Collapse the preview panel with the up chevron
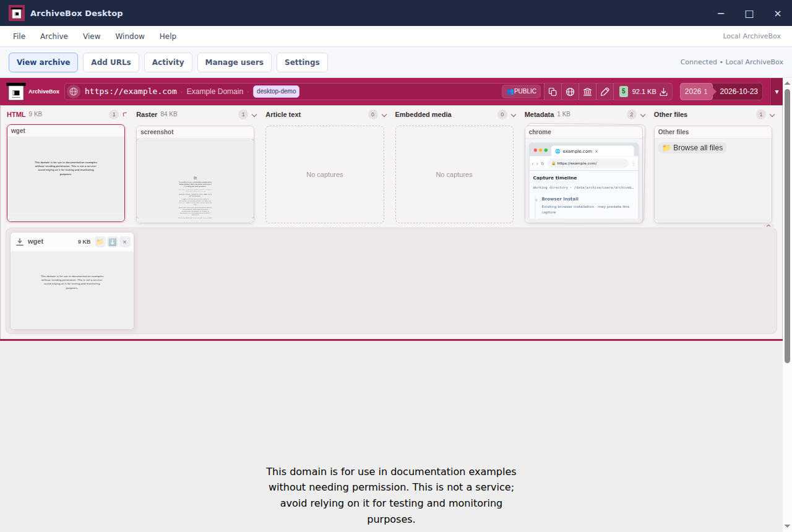This screenshot has height=532, width=792. coord(769,226)
